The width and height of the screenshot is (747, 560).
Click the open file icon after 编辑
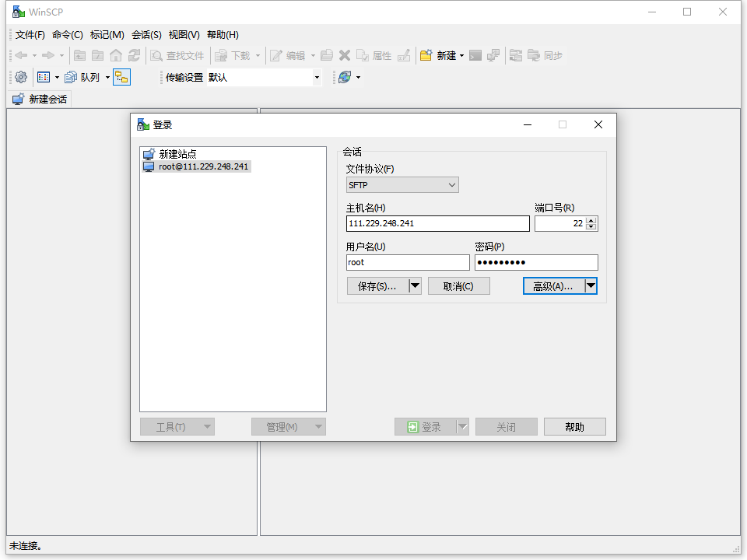(327, 56)
